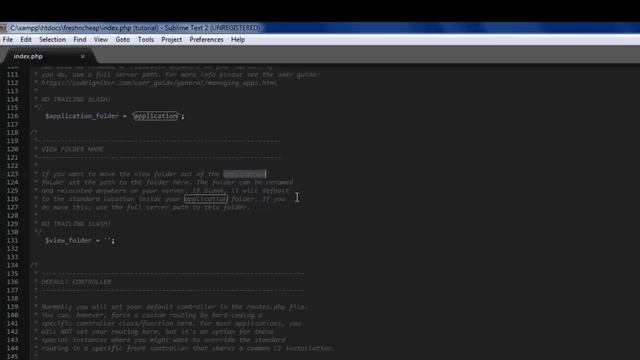Click the Sublime Text title bar path text

135,28
